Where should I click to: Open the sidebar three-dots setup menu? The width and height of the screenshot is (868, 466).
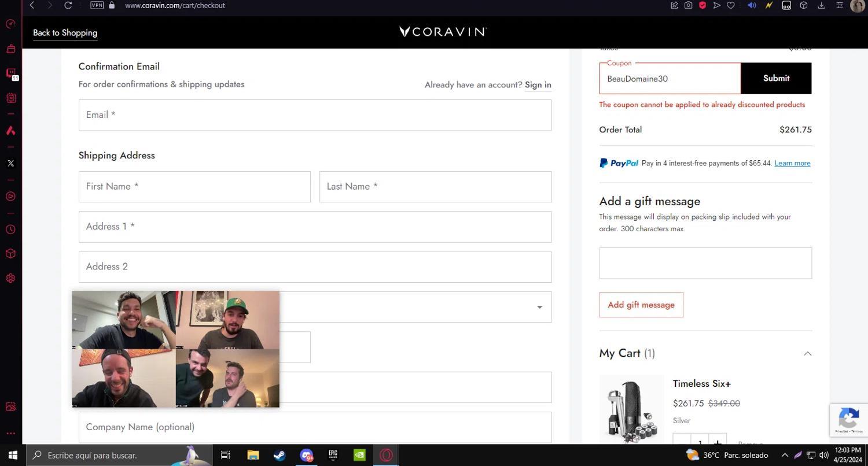tap(10, 433)
